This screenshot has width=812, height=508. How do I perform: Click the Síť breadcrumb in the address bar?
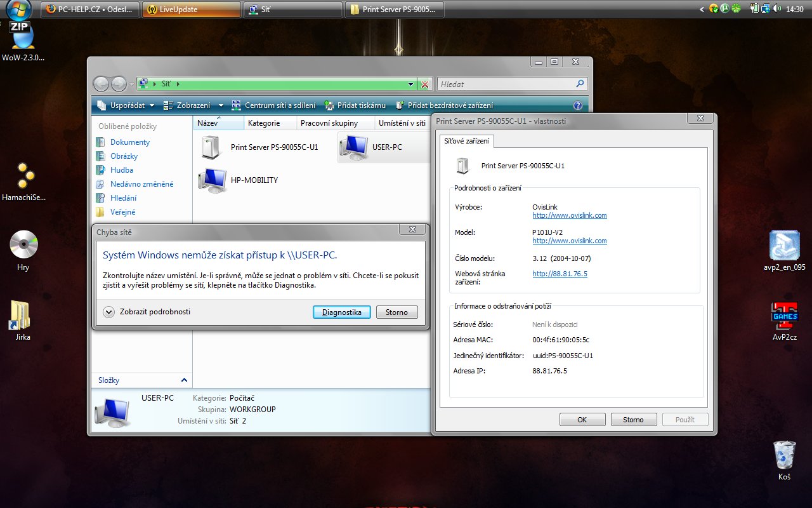click(166, 84)
